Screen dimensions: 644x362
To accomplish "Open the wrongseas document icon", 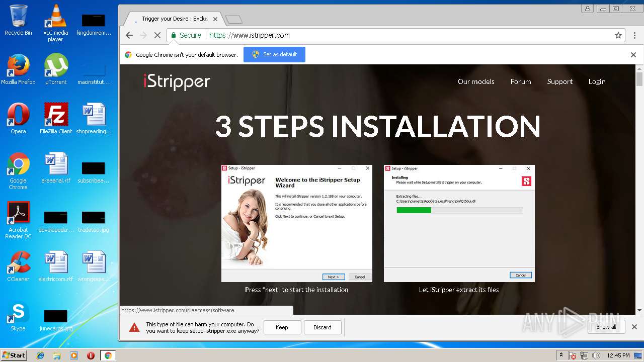I will 94,266.
